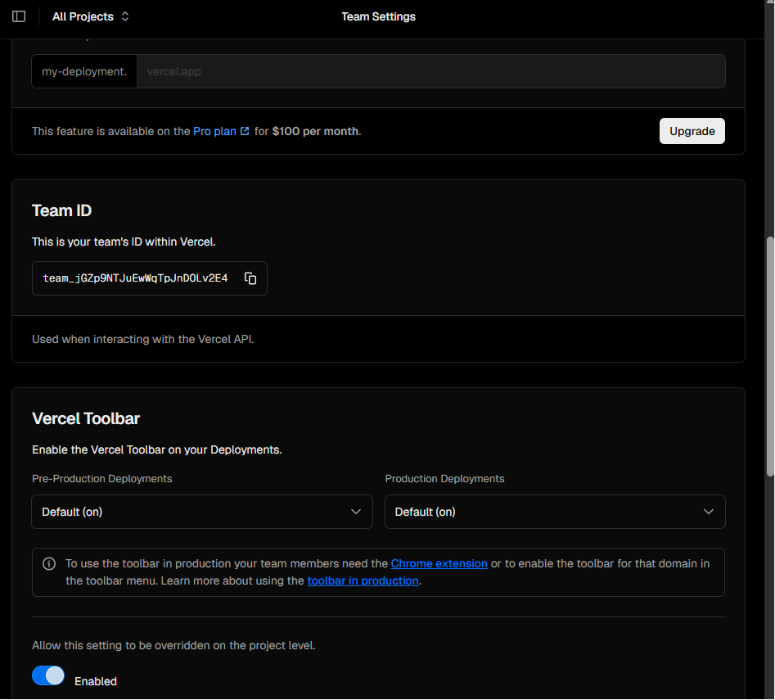This screenshot has height=700, width=775.
Task: Follow the toolbar in production link
Action: point(363,580)
